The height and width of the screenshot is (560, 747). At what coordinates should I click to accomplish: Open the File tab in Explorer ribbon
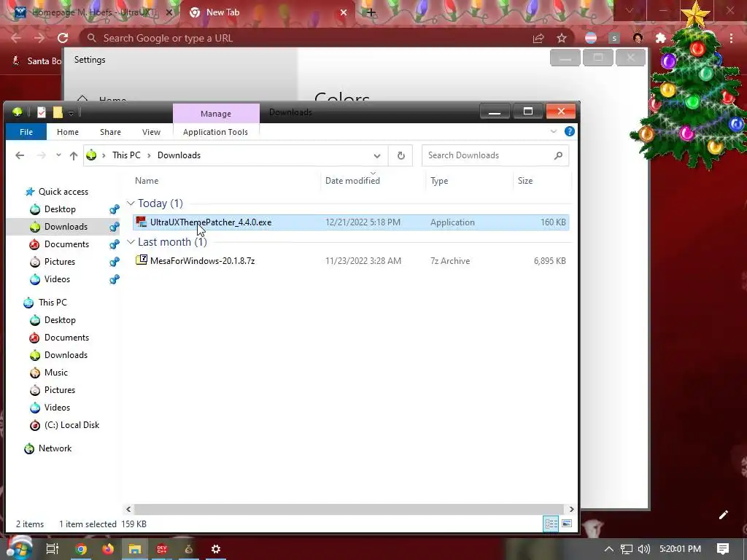tap(26, 132)
